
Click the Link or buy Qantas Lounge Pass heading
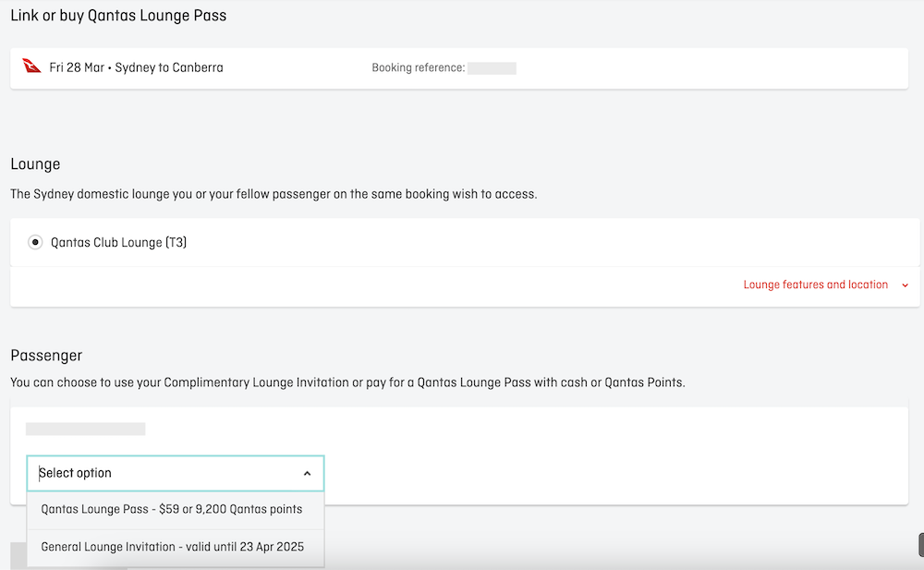click(x=118, y=16)
